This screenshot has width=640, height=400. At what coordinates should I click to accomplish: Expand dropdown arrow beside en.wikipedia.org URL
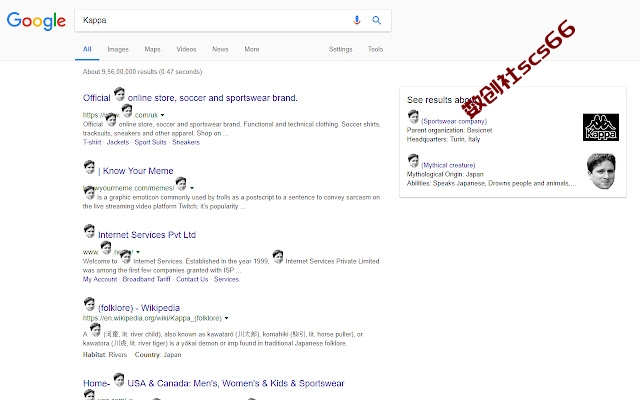tap(227, 318)
